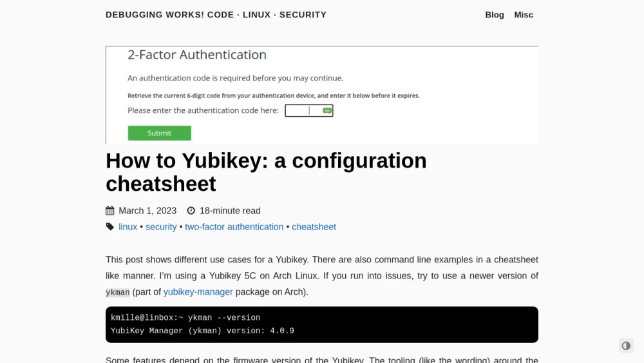This screenshot has height=363, width=644.
Task: Click the 'March 1, 2023' date text
Action: pyautogui.click(x=147, y=211)
